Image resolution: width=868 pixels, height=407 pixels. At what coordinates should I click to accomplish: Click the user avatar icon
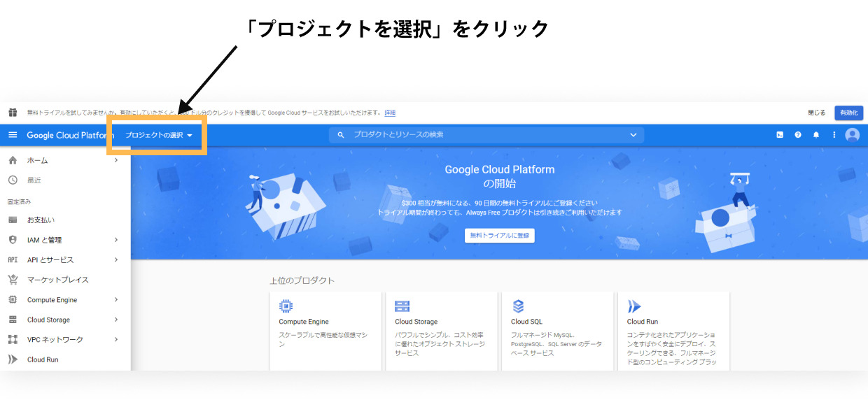click(852, 135)
